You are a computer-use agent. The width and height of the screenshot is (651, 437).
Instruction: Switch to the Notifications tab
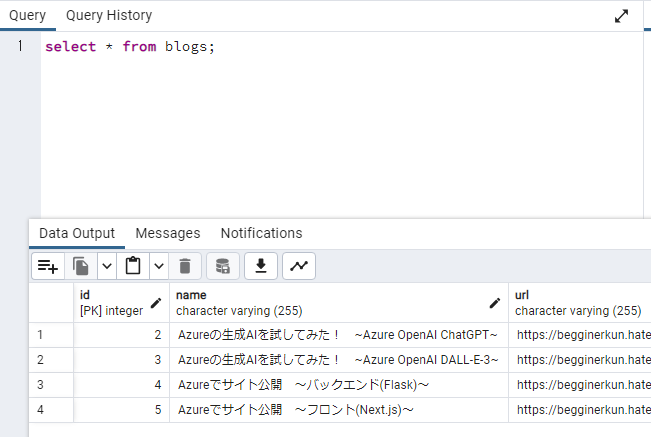pos(261,233)
